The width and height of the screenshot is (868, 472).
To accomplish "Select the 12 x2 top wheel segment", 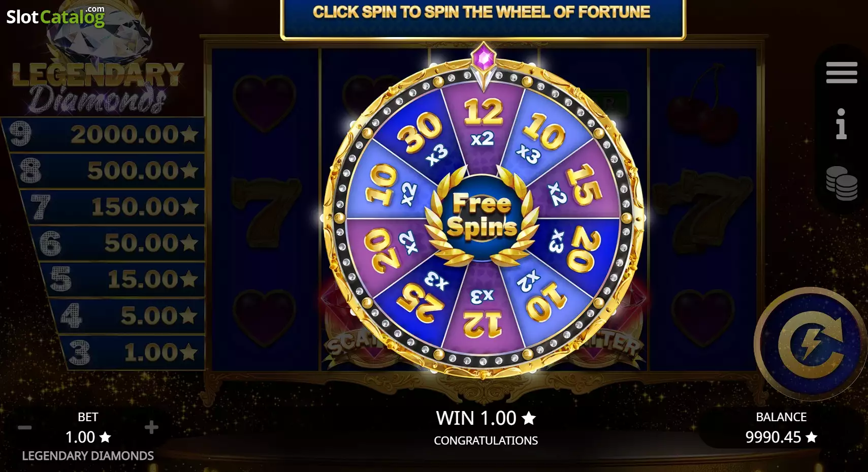I will tap(483, 122).
